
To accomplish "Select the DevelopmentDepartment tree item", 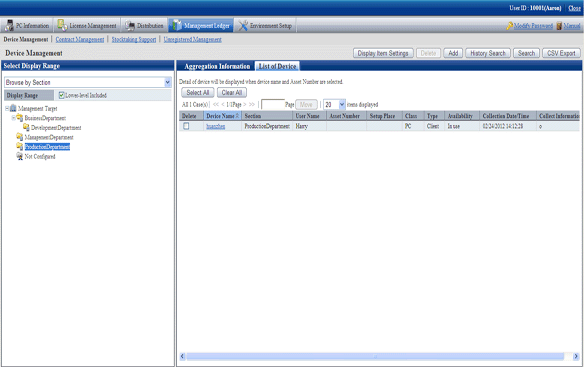I will [x=56, y=127].
